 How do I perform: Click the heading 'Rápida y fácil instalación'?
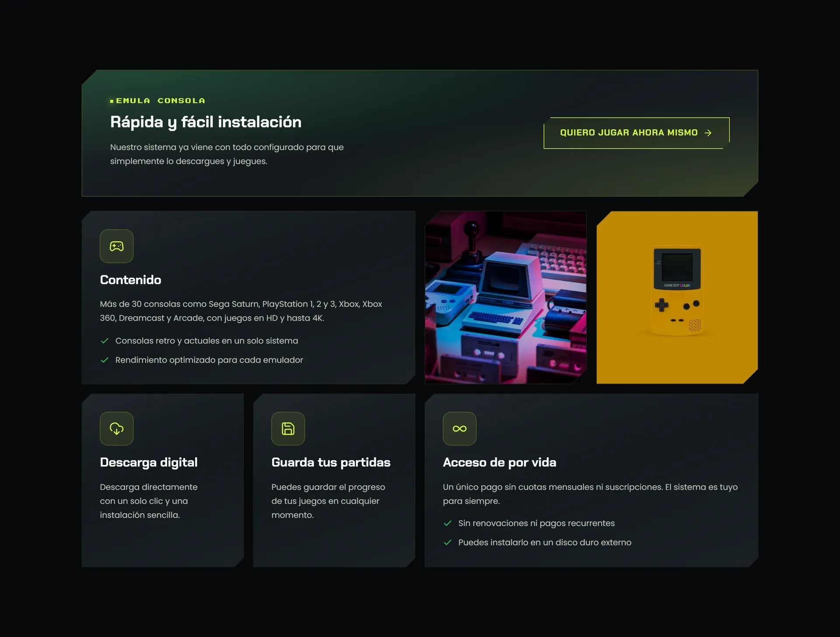tap(206, 122)
